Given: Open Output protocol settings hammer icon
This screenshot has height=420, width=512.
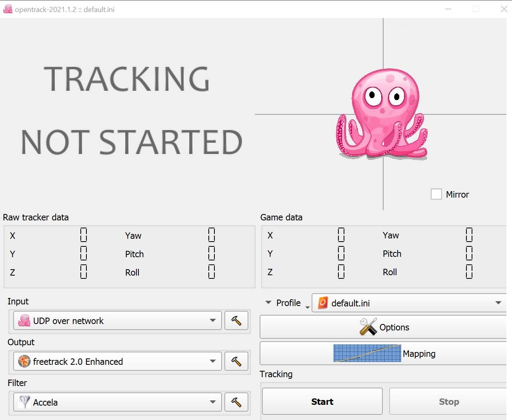Looking at the screenshot, I should pyautogui.click(x=236, y=362).
